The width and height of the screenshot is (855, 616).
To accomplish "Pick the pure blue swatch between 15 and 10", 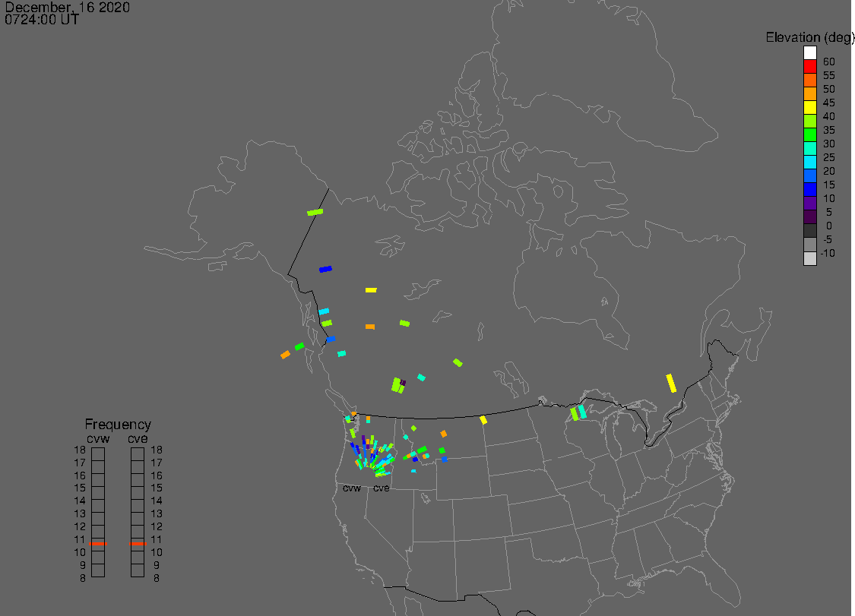I will (x=809, y=189).
